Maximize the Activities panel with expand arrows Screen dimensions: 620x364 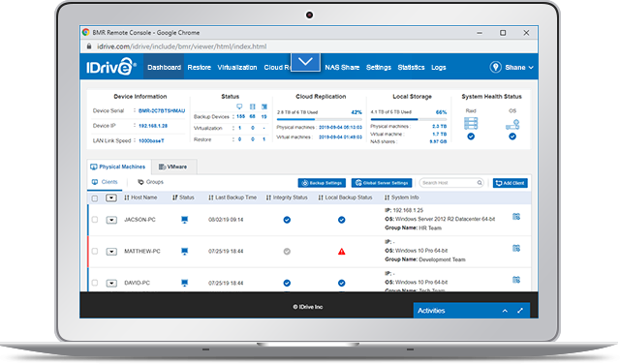click(x=520, y=311)
